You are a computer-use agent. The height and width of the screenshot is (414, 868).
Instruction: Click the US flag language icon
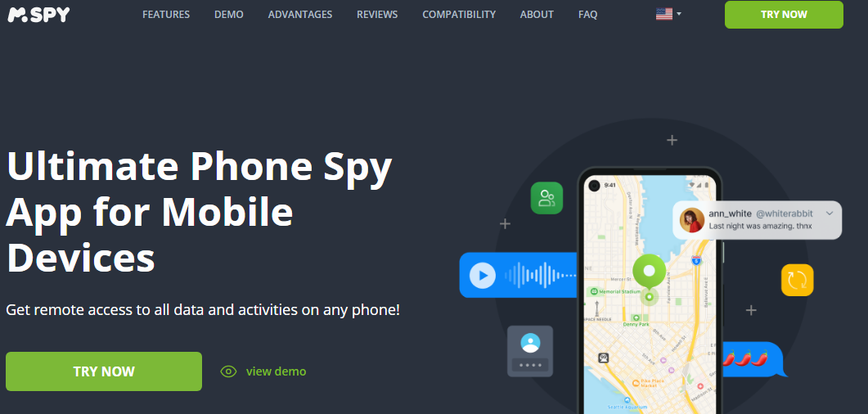tap(663, 15)
